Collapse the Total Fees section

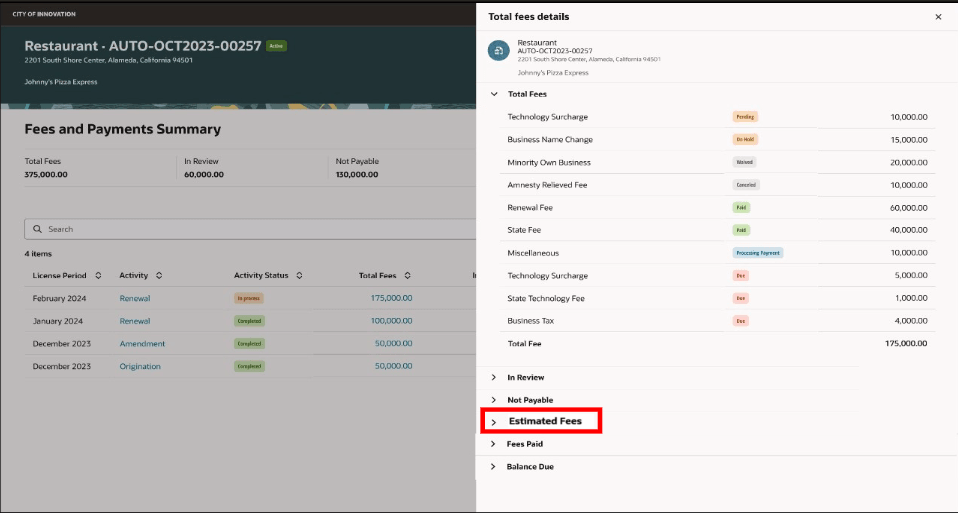click(494, 94)
